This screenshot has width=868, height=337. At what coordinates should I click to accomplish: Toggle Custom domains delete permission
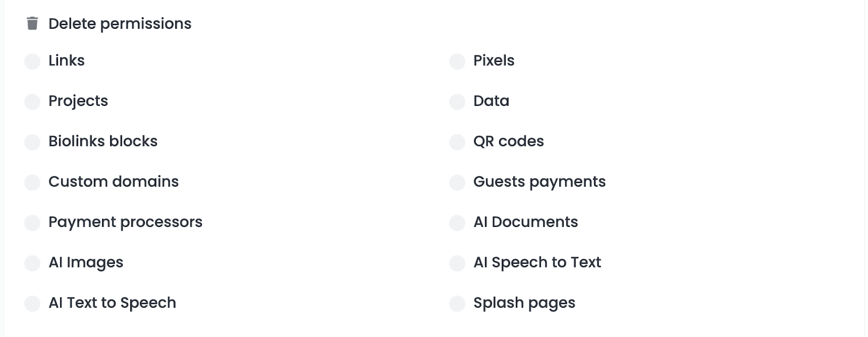point(33,182)
